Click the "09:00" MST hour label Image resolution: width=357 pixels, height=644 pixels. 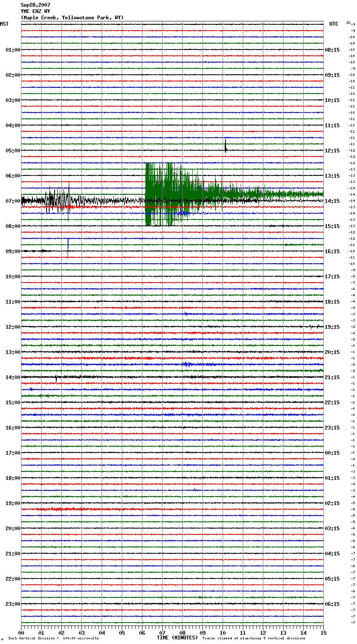(x=13, y=251)
